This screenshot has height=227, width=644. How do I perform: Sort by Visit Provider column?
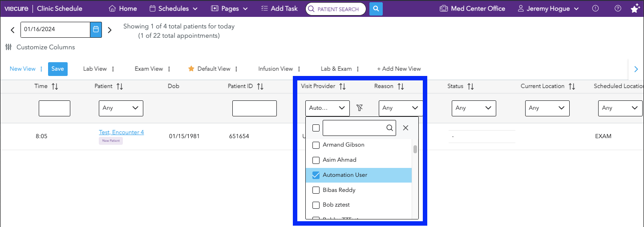(342, 87)
